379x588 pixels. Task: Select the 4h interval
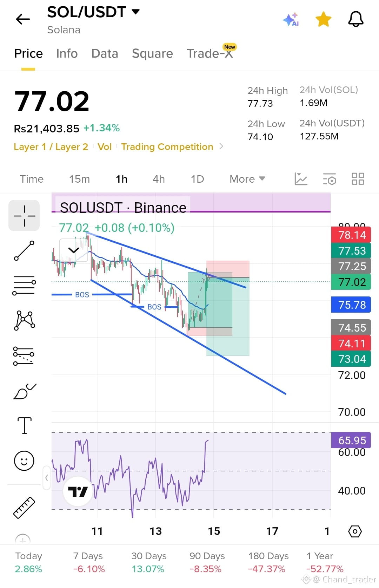click(x=159, y=179)
